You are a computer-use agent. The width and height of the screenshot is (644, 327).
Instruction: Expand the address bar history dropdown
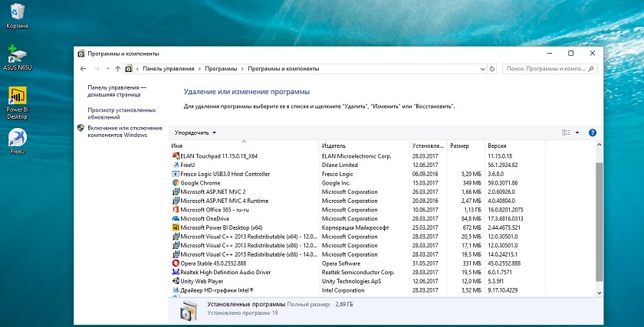pos(482,69)
